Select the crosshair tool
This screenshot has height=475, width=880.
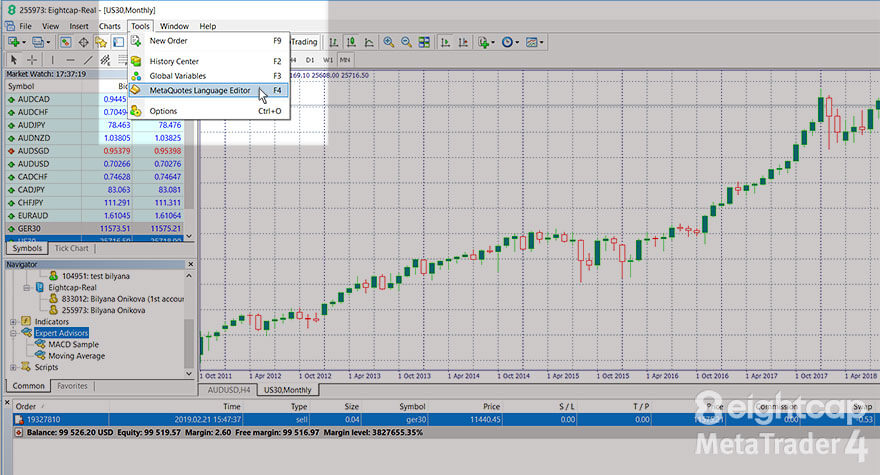32,60
